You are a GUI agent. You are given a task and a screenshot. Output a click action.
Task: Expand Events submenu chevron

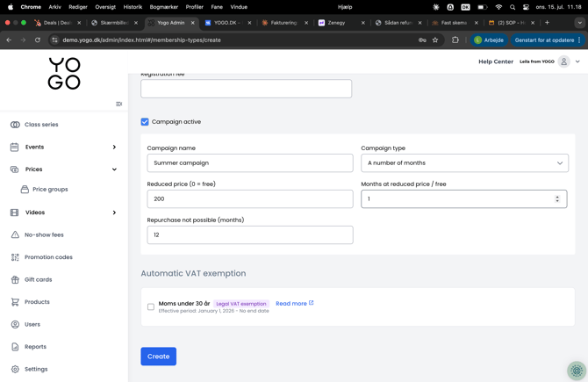114,148
